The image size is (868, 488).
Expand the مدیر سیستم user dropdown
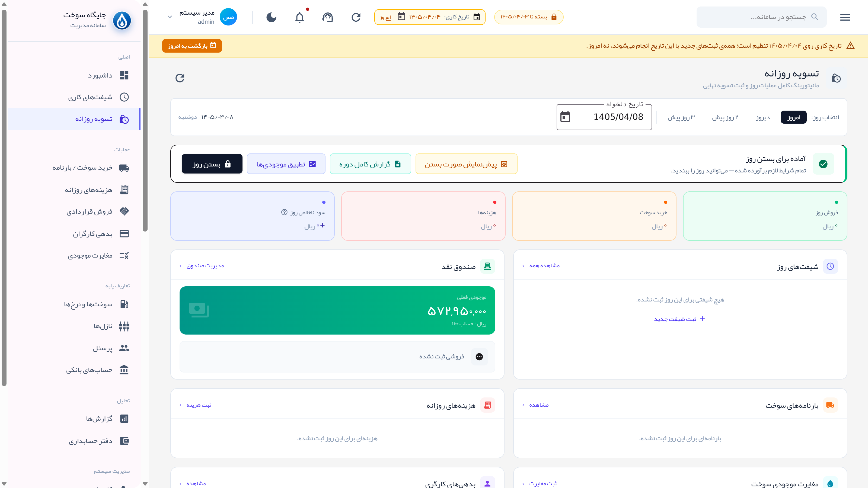170,17
